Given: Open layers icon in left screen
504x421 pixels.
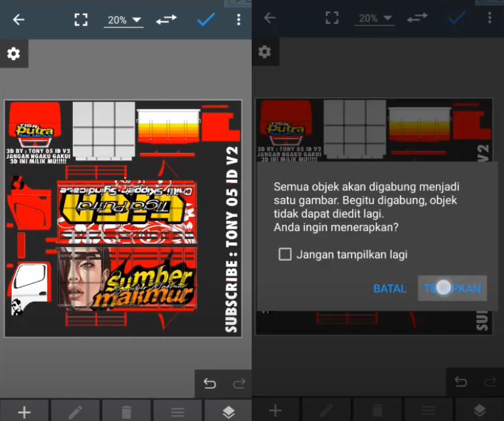Looking at the screenshot, I should (x=229, y=412).
